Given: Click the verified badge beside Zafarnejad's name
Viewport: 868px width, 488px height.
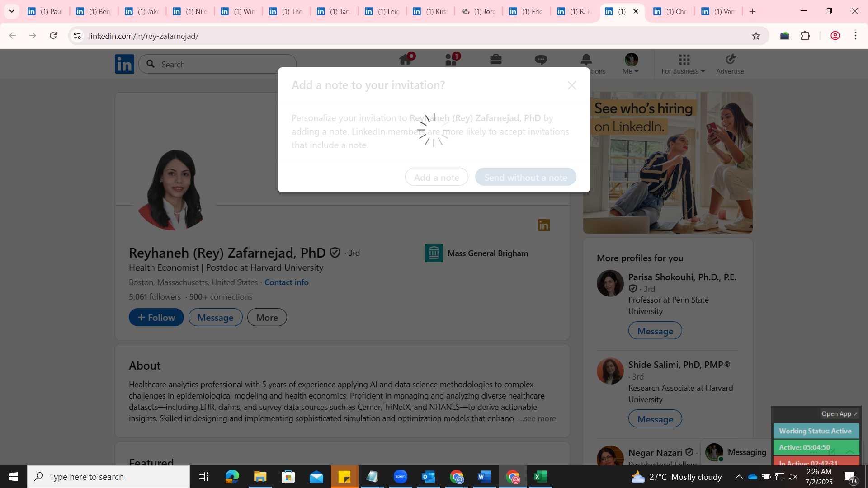Looking at the screenshot, I should tap(335, 253).
